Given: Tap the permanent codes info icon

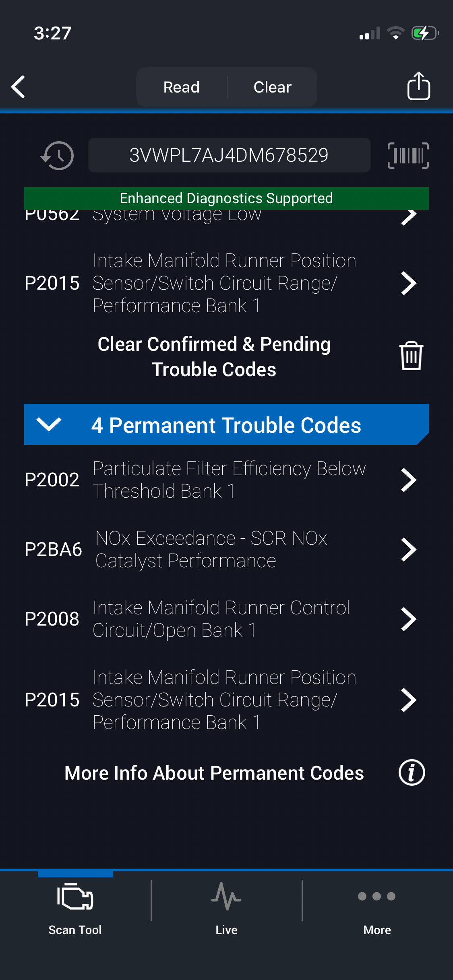Looking at the screenshot, I should [x=412, y=773].
